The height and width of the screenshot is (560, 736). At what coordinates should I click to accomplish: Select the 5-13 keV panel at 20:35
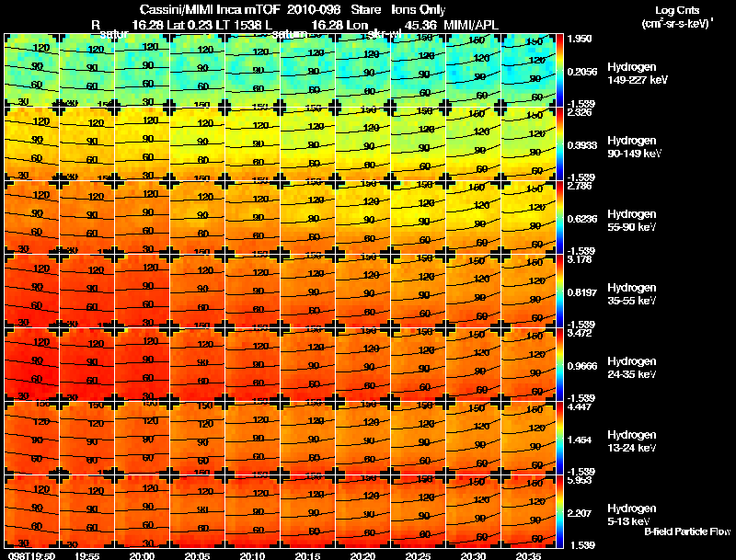pyautogui.click(x=528, y=511)
